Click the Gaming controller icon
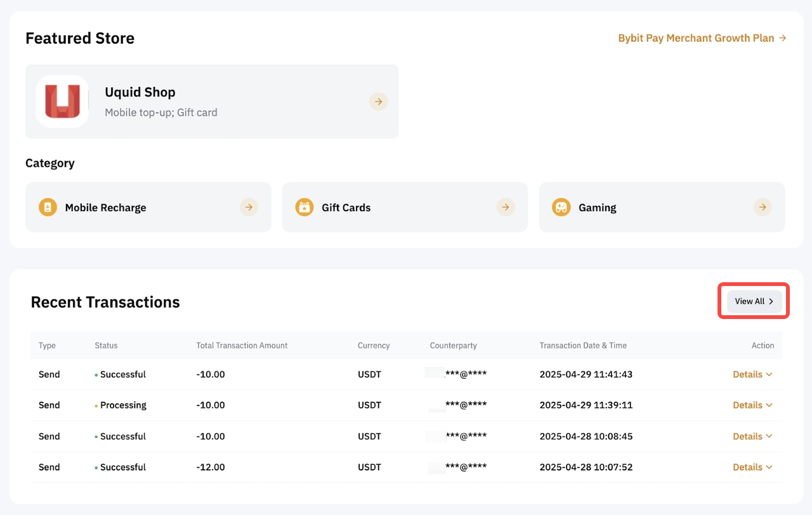This screenshot has width=812, height=515. click(561, 207)
